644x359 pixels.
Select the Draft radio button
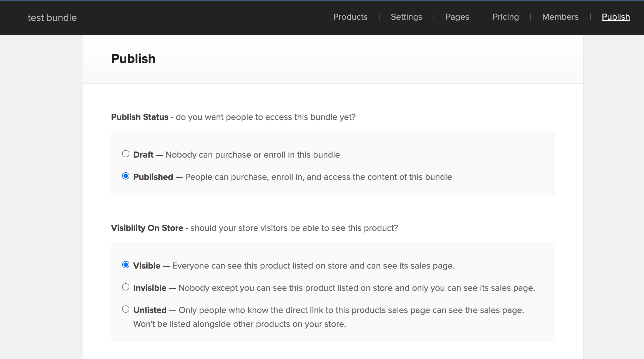coord(126,154)
